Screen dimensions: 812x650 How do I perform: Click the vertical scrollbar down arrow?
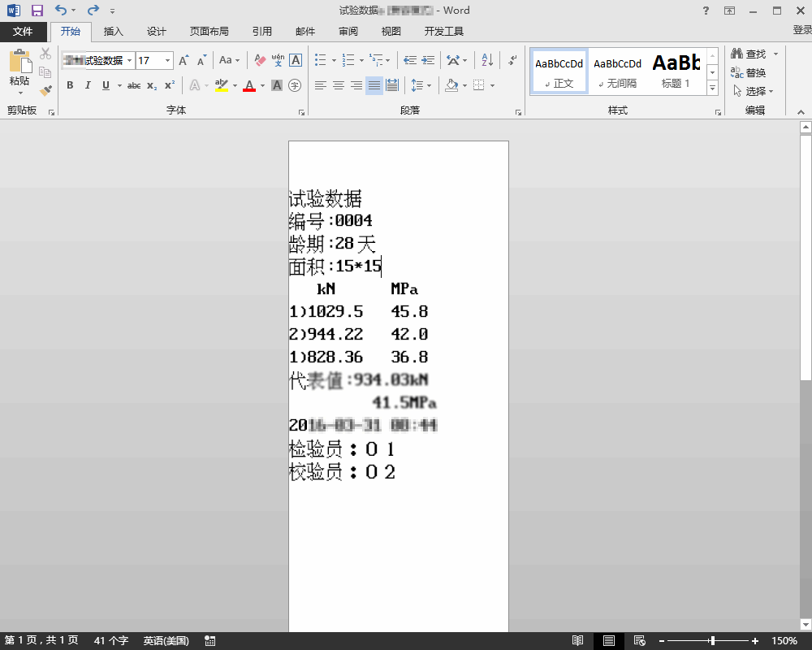pos(806,624)
